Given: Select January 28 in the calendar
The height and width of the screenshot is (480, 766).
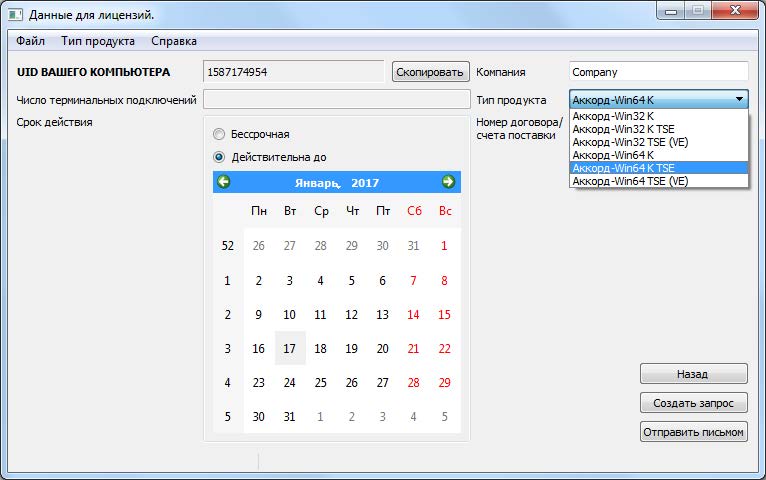Looking at the screenshot, I should (x=413, y=382).
